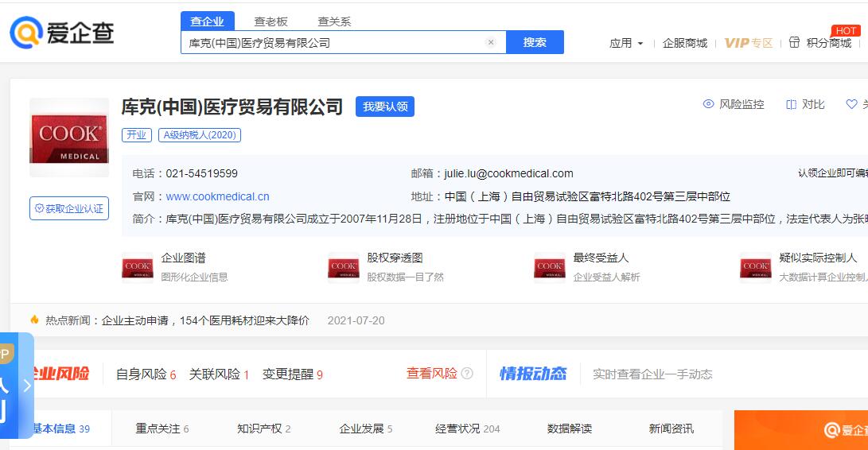Click the Cook Medical company logo thumbnail
Viewport: 868px width, 450px height.
69,138
